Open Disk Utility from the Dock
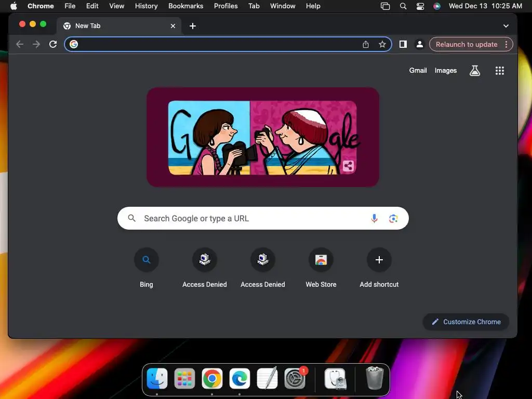The height and width of the screenshot is (399, 532). (335, 378)
